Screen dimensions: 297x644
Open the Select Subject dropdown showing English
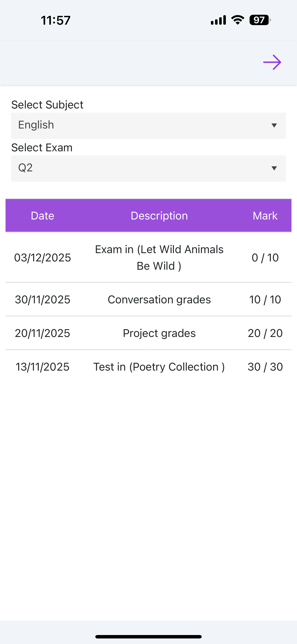pyautogui.click(x=148, y=126)
